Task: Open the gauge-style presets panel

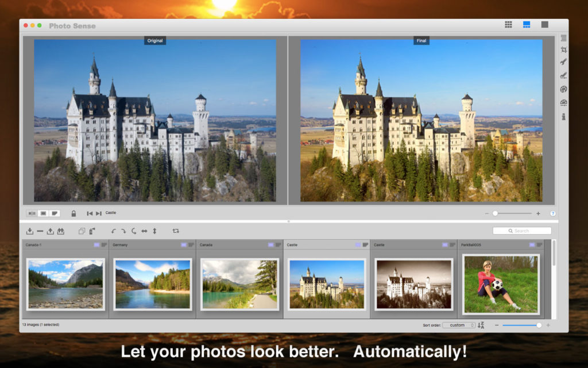Action: click(x=563, y=102)
